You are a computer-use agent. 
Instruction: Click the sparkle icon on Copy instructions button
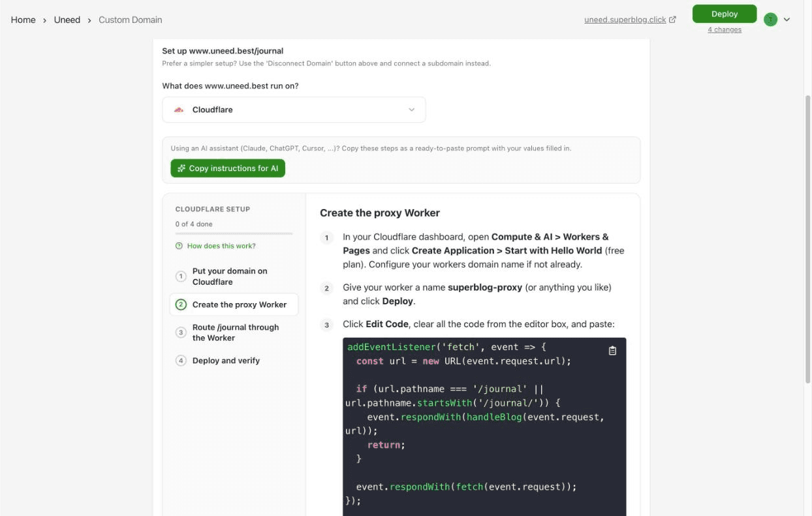(181, 169)
